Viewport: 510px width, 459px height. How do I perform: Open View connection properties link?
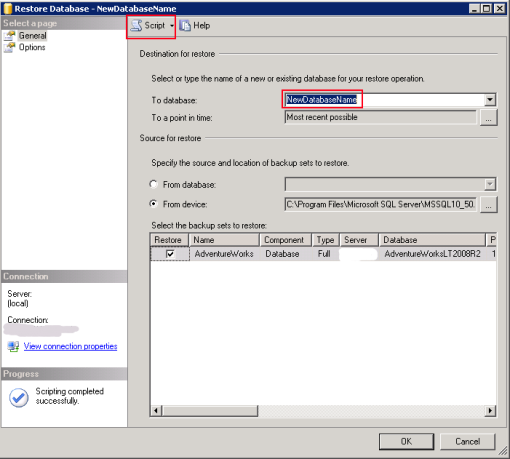(x=70, y=346)
